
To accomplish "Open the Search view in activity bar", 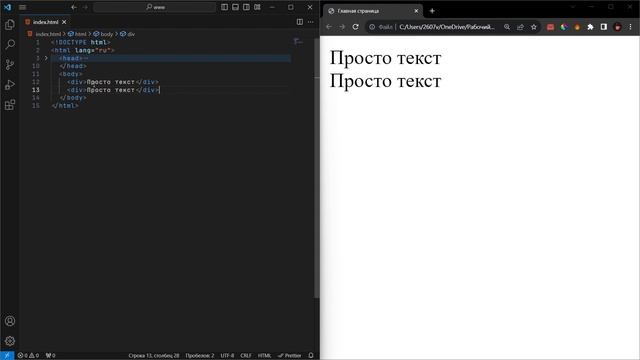I will 10,44.
